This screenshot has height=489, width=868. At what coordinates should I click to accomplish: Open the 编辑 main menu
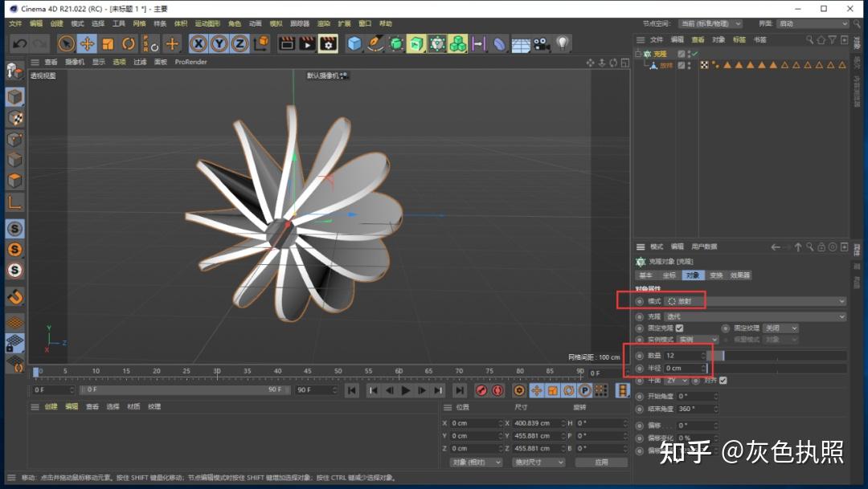(x=36, y=23)
